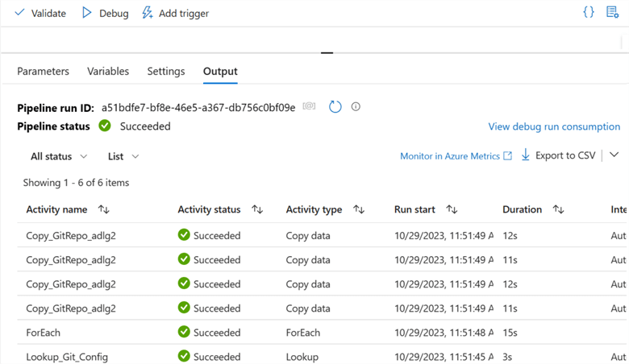Select the Lookup_Git_Config activity row
This screenshot has width=629, height=364.
point(67,357)
